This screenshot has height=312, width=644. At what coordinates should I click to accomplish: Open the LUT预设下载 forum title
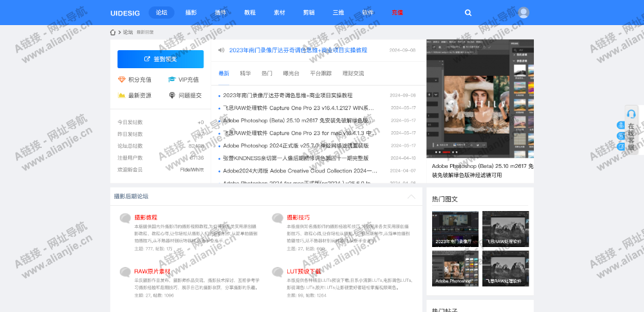pyautogui.click(x=303, y=271)
